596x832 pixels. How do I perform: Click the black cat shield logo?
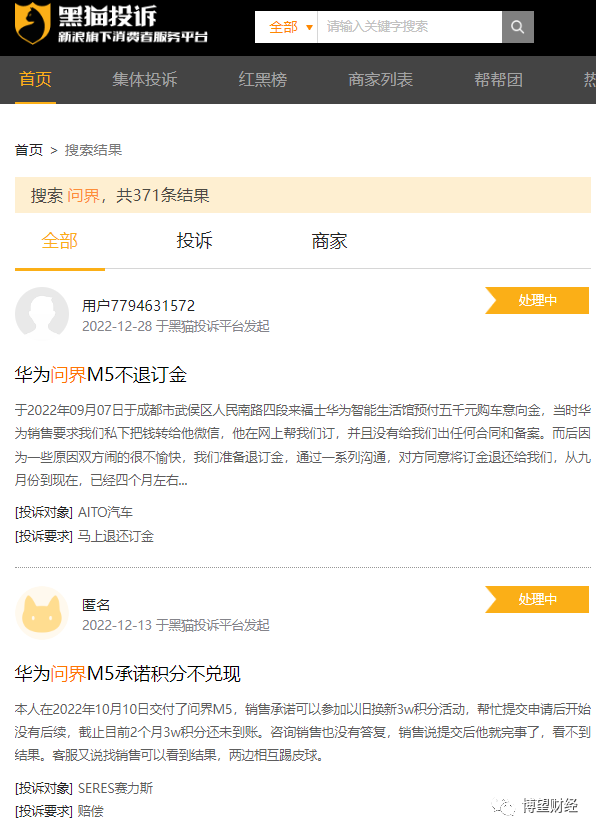click(x=32, y=23)
